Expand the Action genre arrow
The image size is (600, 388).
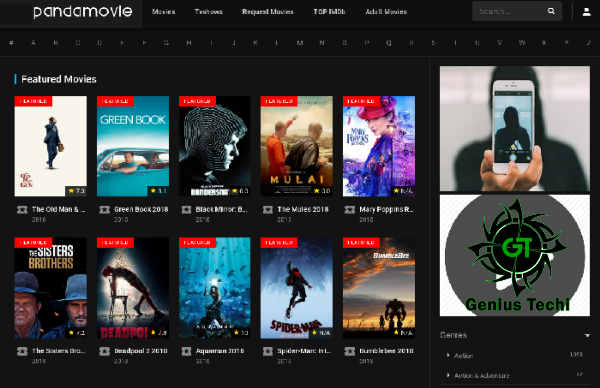448,355
